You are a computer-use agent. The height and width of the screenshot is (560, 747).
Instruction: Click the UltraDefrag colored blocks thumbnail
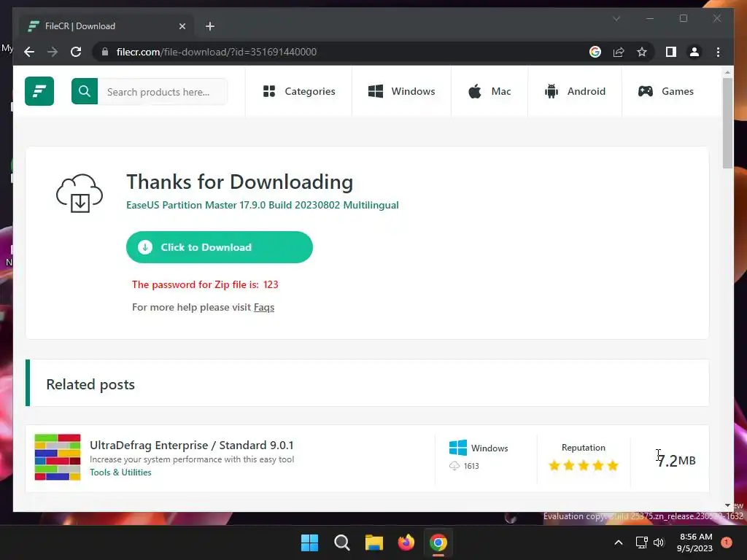pos(58,457)
